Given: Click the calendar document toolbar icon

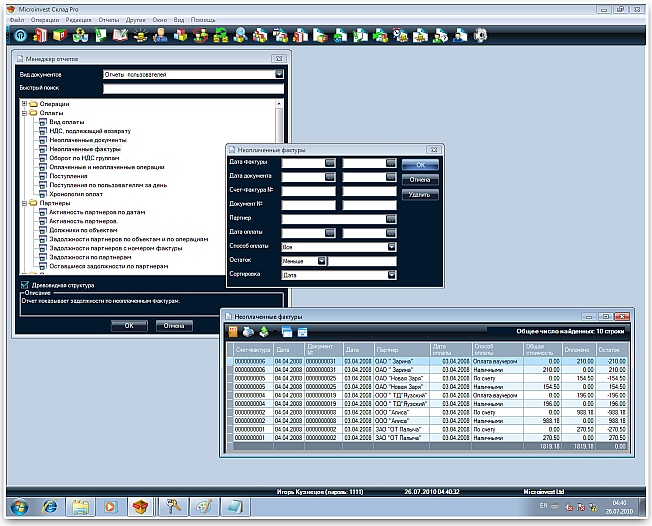Looking at the screenshot, I should (280, 35).
